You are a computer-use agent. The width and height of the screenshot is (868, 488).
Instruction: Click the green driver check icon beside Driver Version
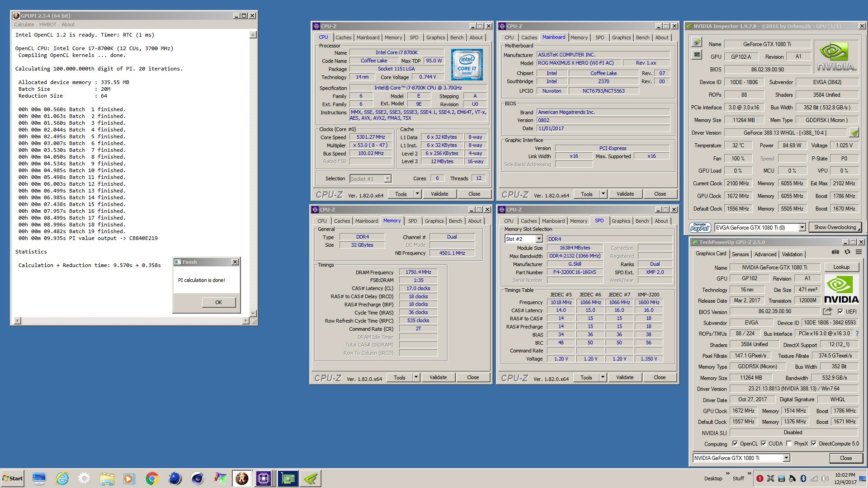[x=854, y=133]
